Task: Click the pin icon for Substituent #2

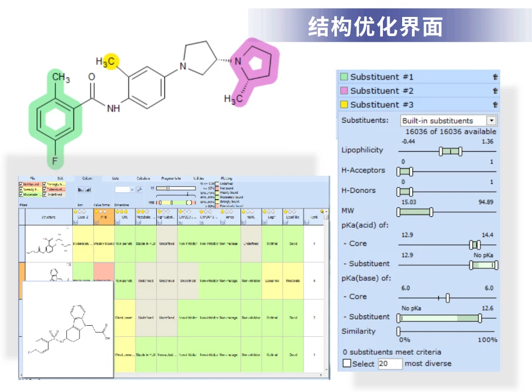Action: point(495,91)
